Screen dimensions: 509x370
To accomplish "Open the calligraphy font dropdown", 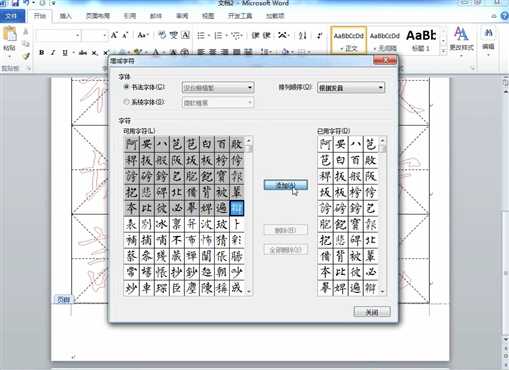I will coord(218,88).
